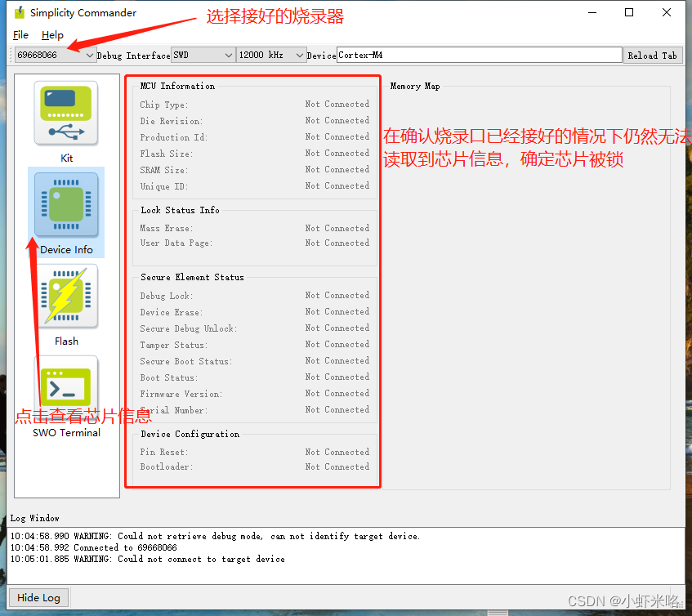Click the Bootloader configuration value
692x616 pixels.
337,466
